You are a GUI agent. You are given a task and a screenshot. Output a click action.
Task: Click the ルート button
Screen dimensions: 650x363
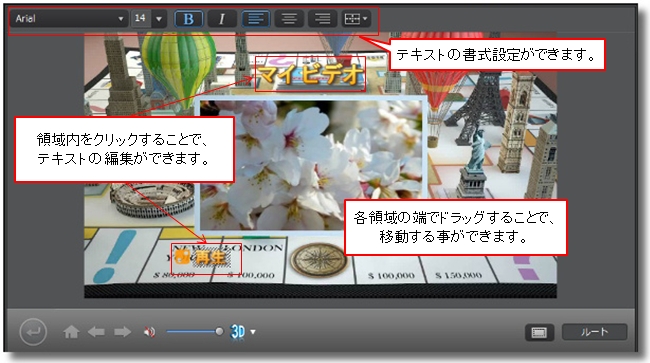click(594, 332)
